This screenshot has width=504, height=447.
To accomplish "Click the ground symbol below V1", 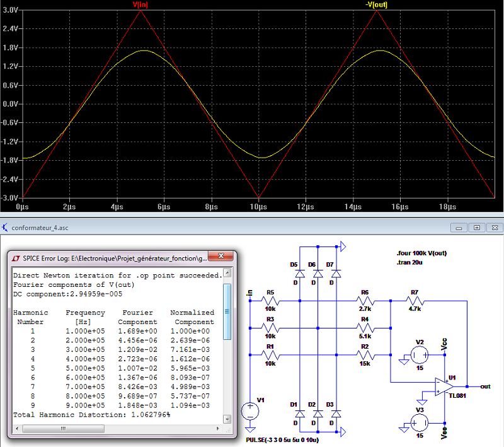I will click(x=249, y=429).
